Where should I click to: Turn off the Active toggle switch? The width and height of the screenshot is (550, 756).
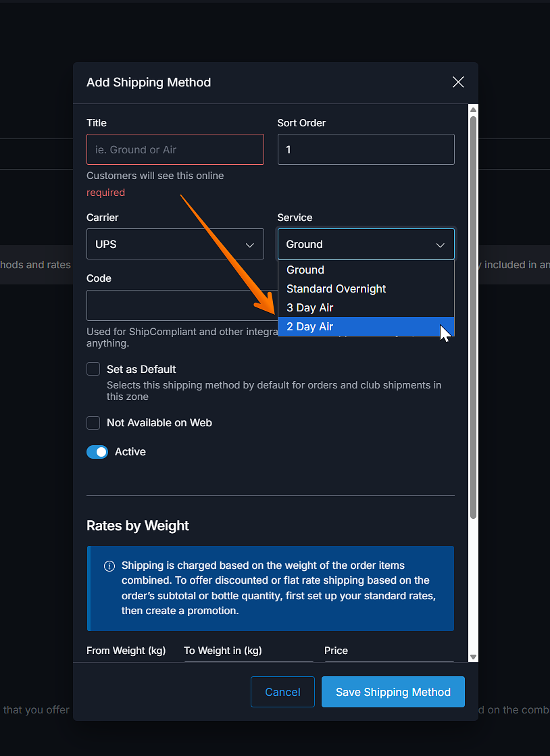point(97,452)
